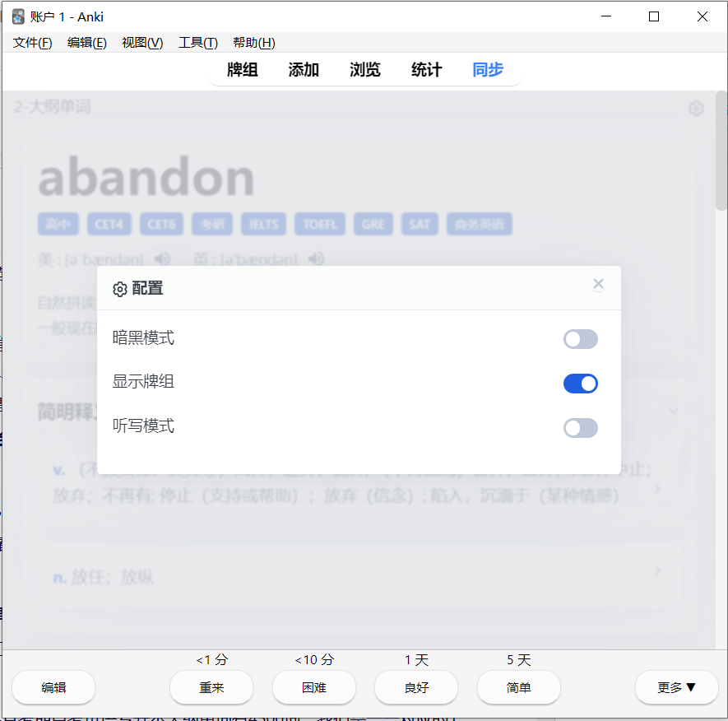Switch to the 统计 tab
The image size is (728, 721).
click(426, 70)
